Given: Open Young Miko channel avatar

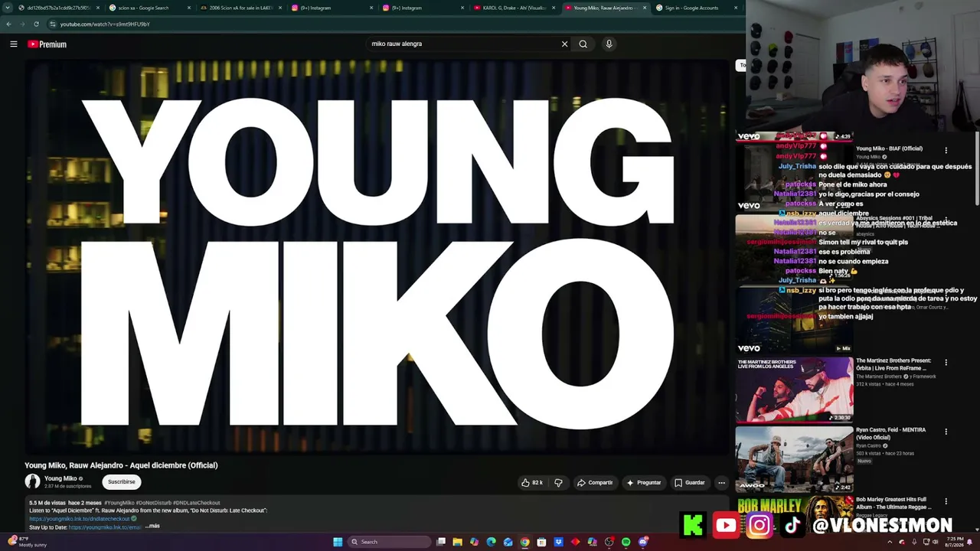Looking at the screenshot, I should coord(32,481).
